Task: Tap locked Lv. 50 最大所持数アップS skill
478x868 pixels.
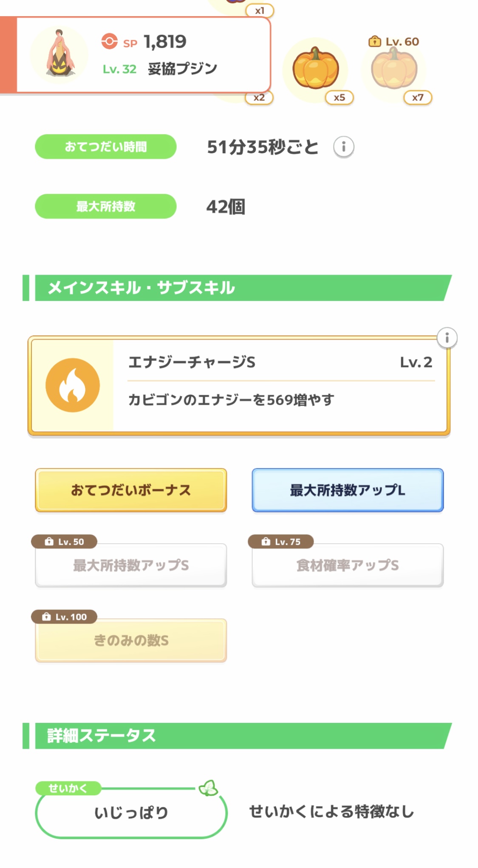Action: pos(131,565)
